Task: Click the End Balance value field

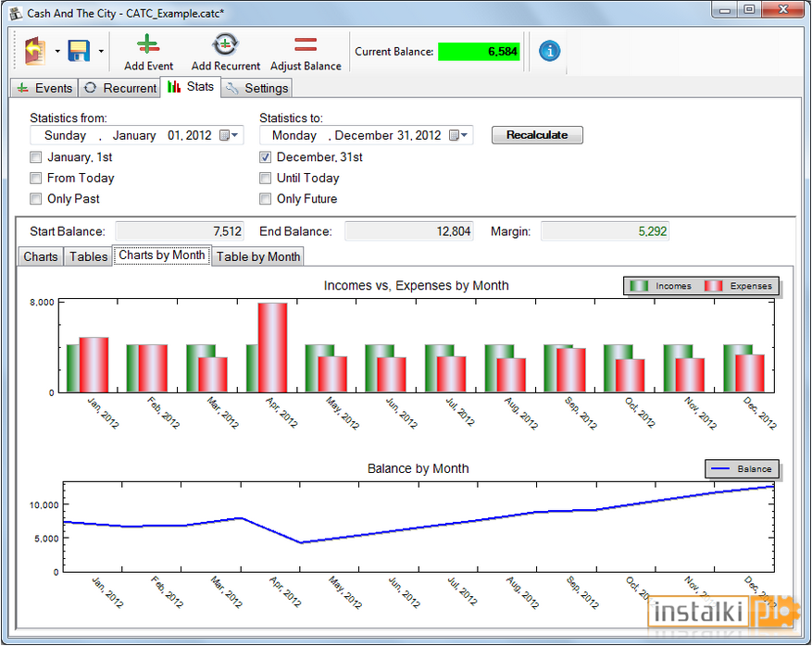Action: [409, 231]
